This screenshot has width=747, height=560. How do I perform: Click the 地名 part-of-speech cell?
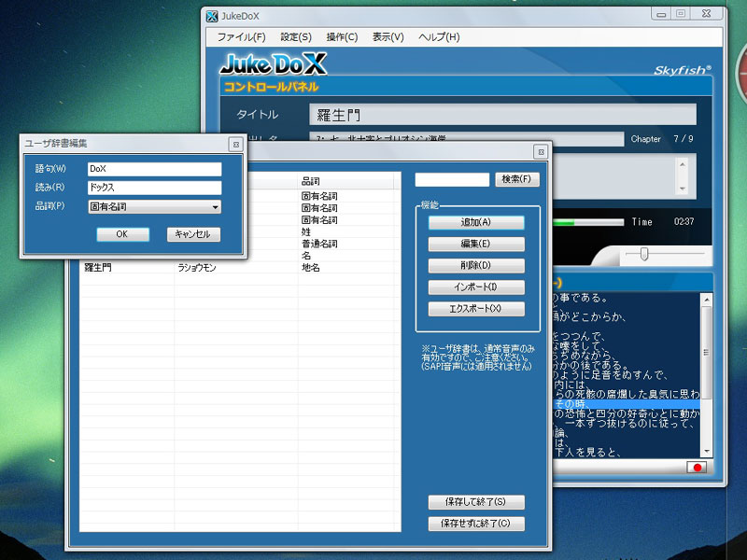coord(311,268)
